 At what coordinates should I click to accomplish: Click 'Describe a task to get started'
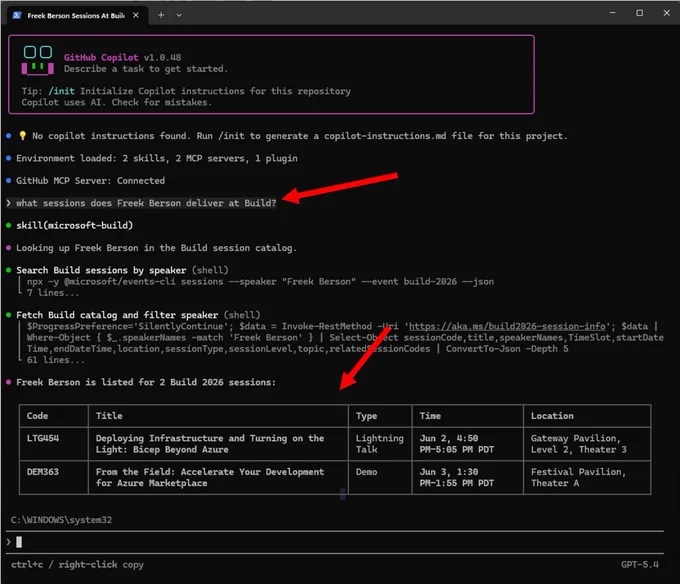(x=146, y=69)
